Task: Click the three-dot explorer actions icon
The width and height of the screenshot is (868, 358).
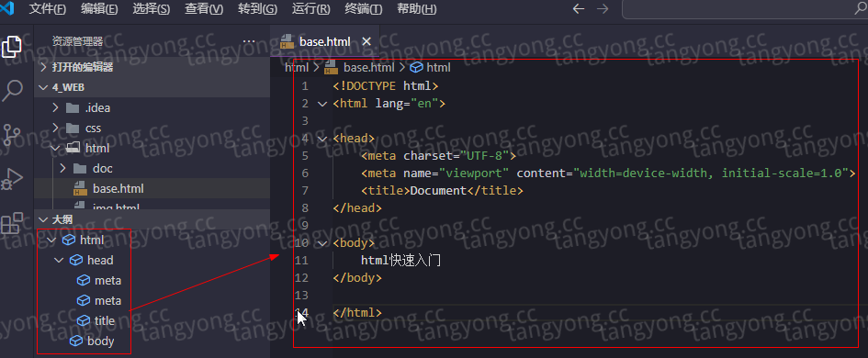Action: [249, 41]
